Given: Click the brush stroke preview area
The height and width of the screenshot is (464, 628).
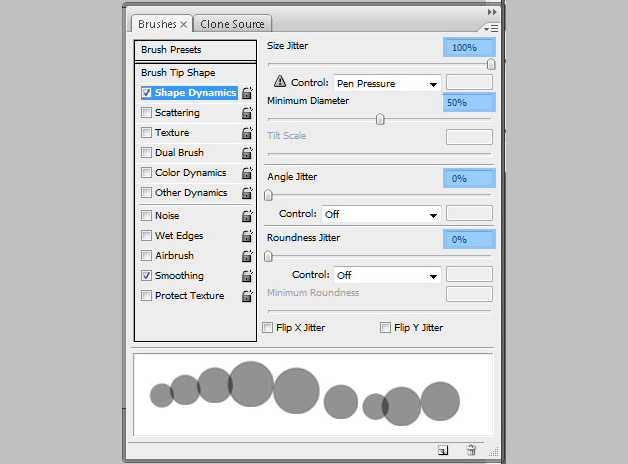Looking at the screenshot, I should 313,394.
